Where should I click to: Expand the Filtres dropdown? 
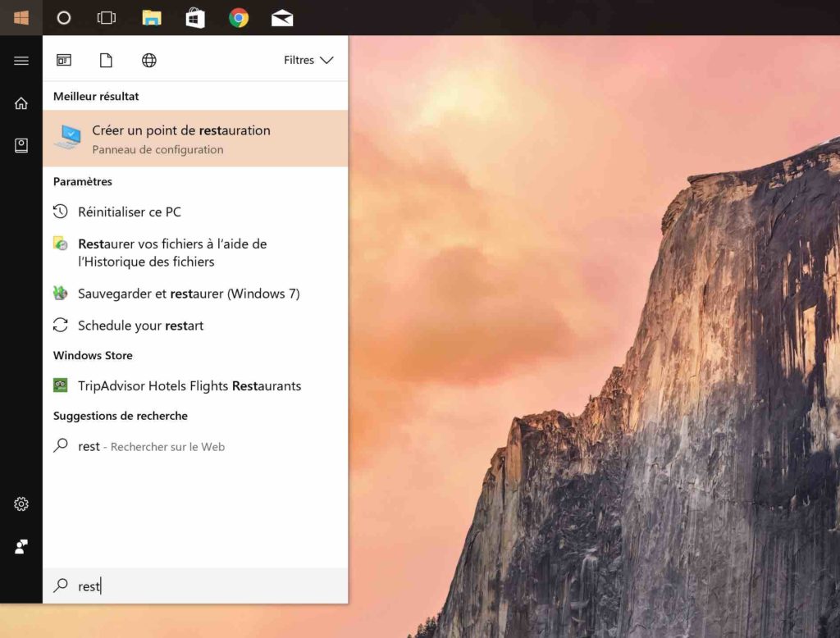[x=308, y=60]
